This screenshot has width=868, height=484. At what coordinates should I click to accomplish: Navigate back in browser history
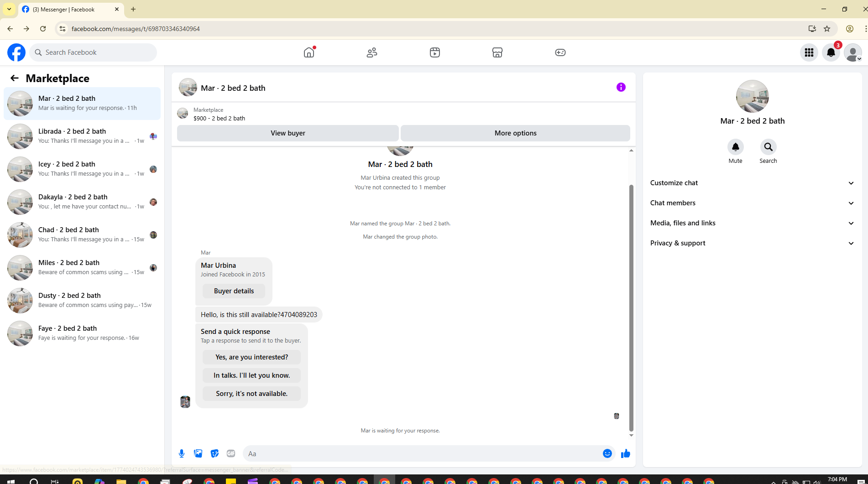tap(10, 29)
